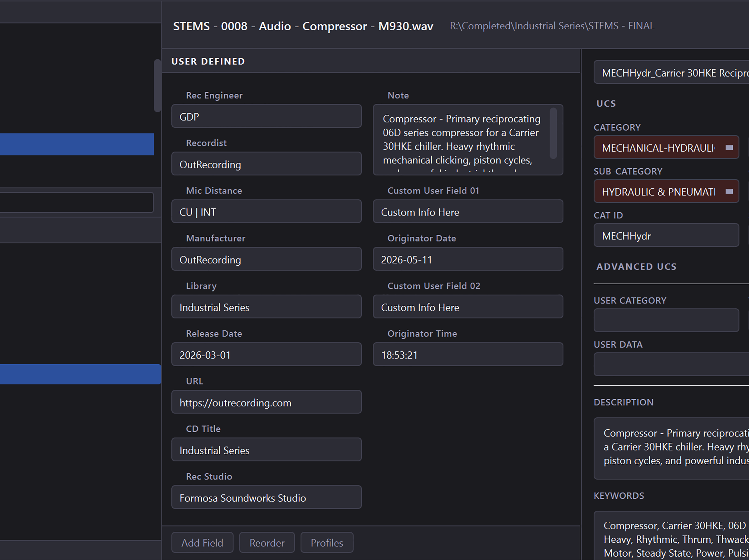
Task: Click the KEYWORDS text area
Action: 671,536
